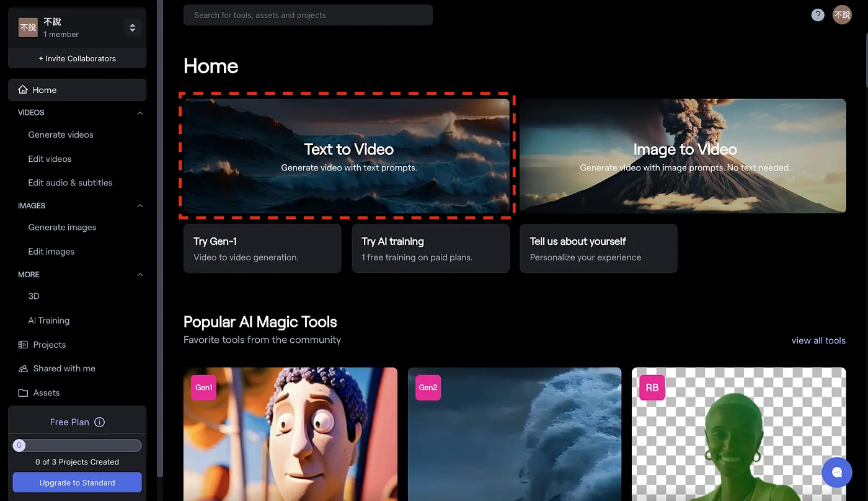Image resolution: width=868 pixels, height=501 pixels.
Task: Click the search tools and assets field
Action: [308, 15]
